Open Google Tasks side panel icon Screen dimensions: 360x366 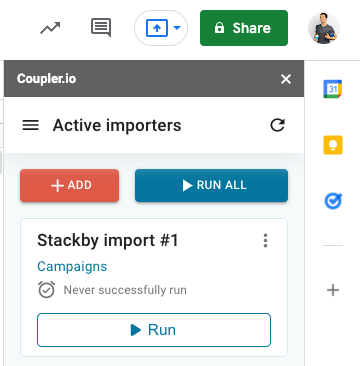pyautogui.click(x=333, y=201)
